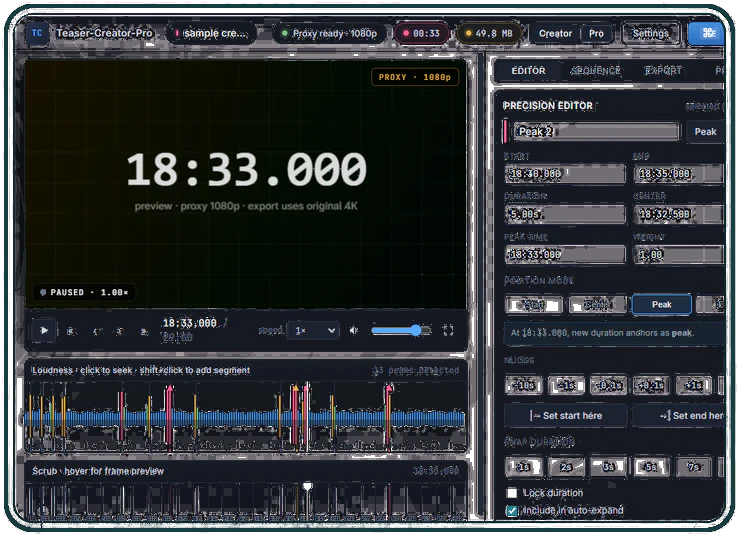Snap duration to 3s

tap(608, 467)
